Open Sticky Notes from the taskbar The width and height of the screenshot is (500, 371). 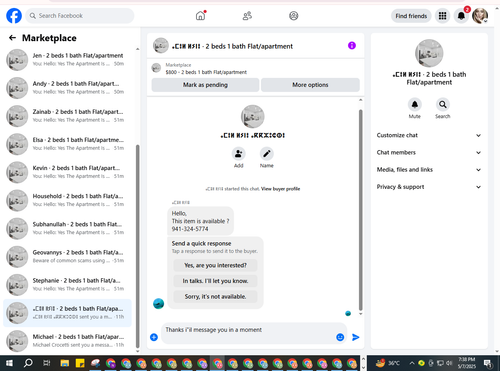click(x=80, y=363)
